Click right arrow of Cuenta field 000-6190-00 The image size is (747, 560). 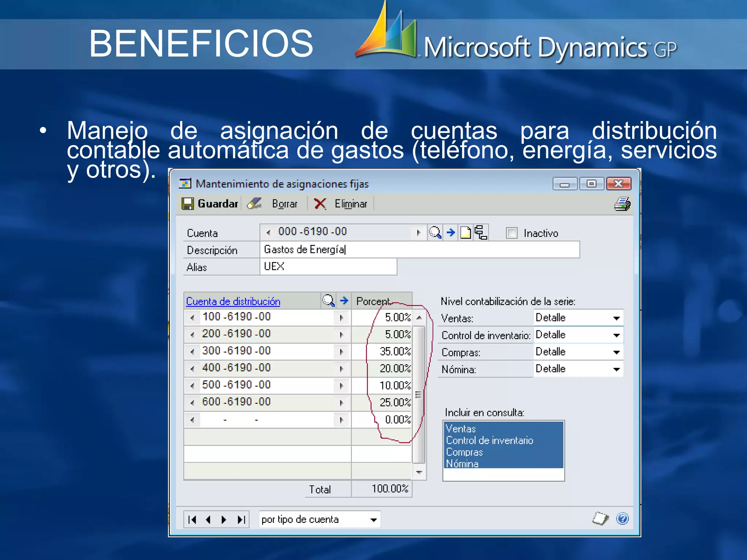tap(418, 232)
